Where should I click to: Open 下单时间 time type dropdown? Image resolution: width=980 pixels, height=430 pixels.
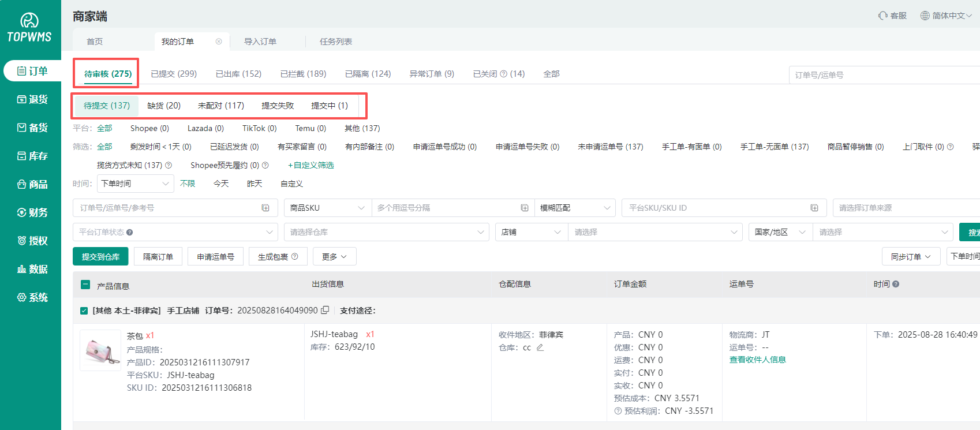point(136,184)
